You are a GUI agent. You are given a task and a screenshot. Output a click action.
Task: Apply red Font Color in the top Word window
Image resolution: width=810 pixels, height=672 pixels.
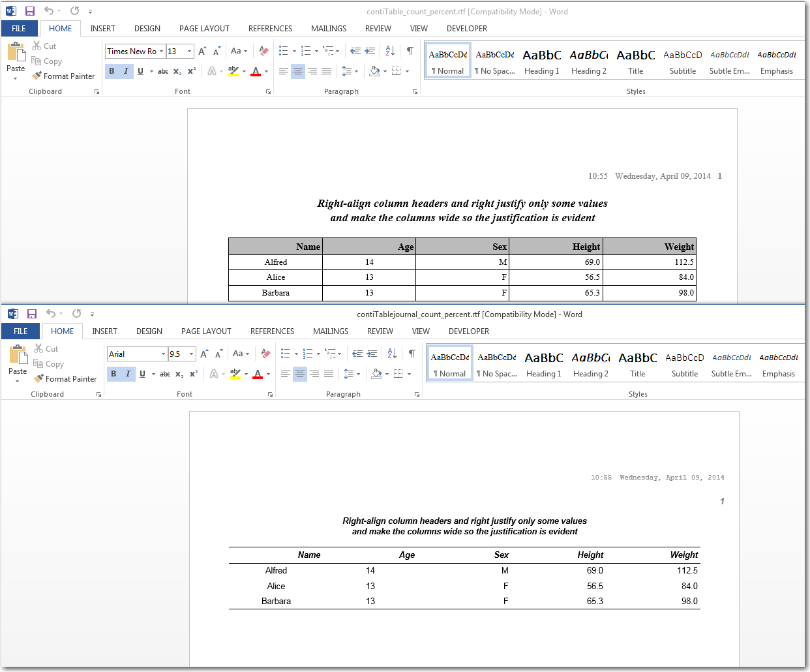point(256,71)
